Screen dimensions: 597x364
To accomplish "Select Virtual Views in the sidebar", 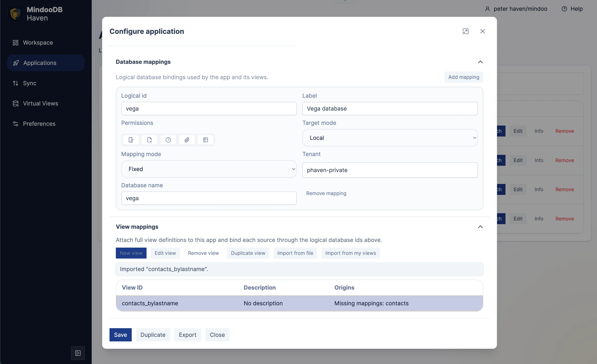I will point(40,103).
